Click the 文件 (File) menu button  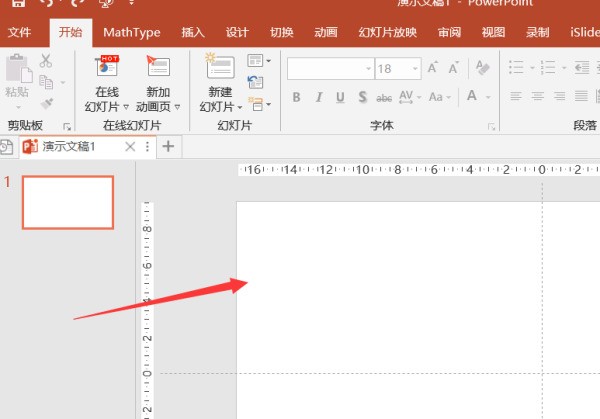[20, 32]
